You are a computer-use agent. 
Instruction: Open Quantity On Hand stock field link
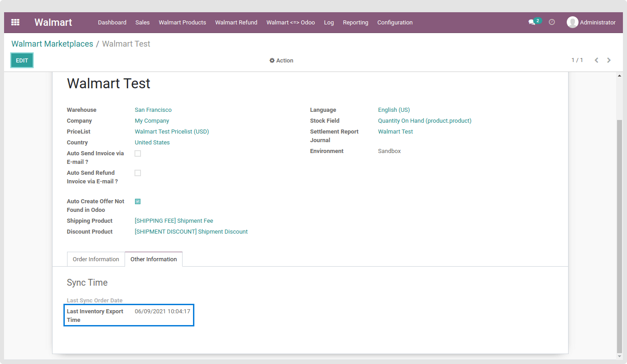pos(424,121)
